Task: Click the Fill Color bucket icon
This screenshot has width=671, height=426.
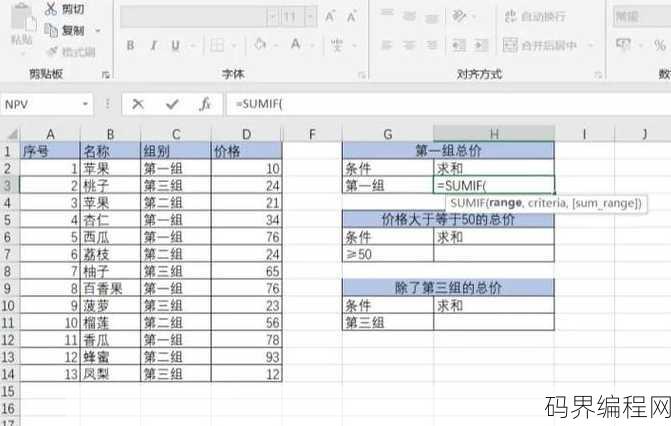Action: click(x=260, y=45)
